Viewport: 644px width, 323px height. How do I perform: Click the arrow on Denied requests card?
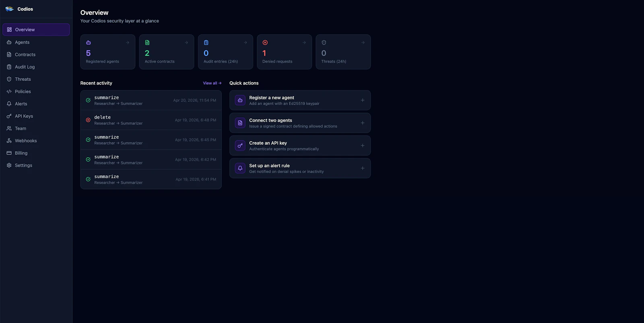click(x=304, y=43)
